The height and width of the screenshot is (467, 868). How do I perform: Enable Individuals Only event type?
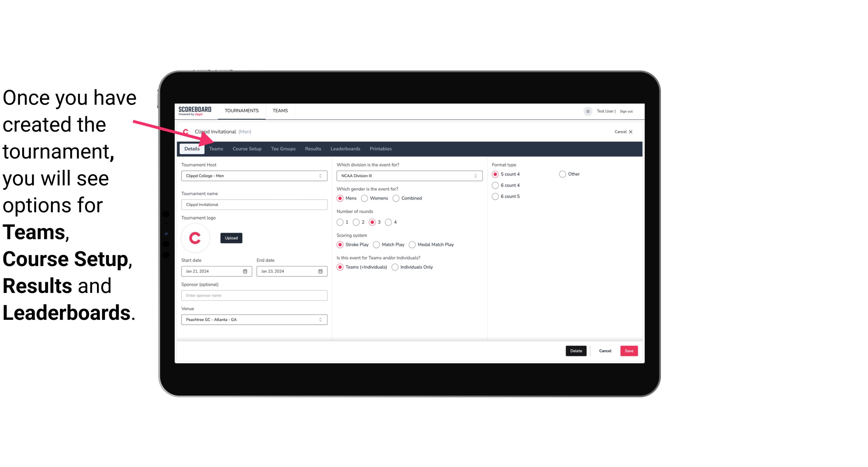[396, 267]
